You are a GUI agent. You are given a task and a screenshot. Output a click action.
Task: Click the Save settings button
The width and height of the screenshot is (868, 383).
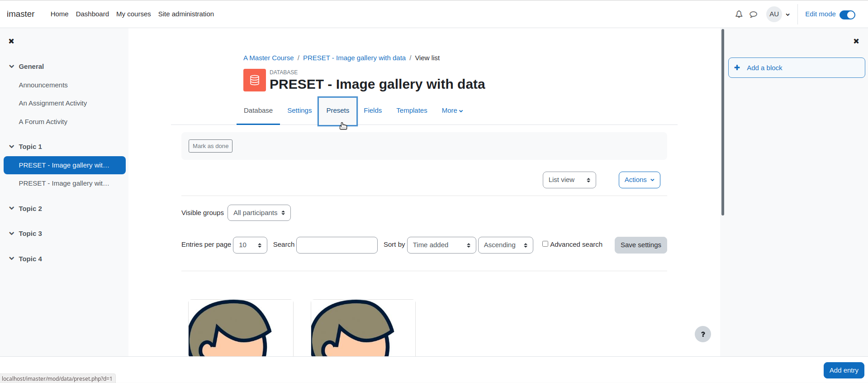point(640,245)
